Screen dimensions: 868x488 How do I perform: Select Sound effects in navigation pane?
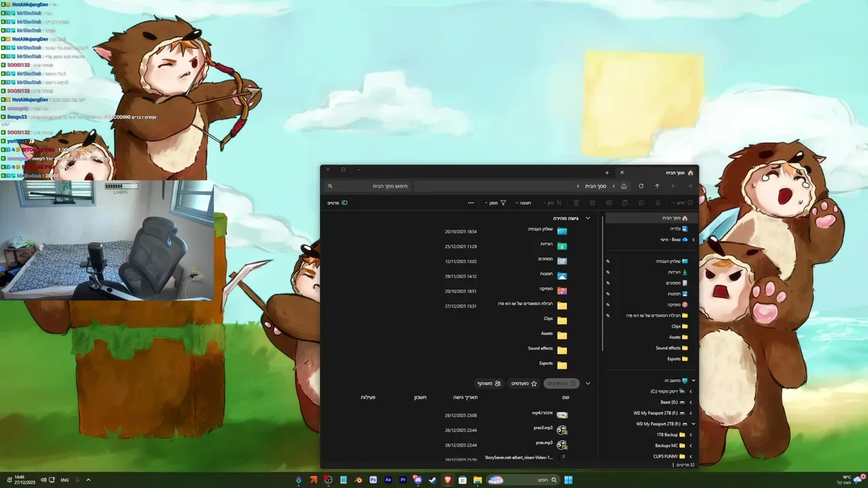point(671,348)
